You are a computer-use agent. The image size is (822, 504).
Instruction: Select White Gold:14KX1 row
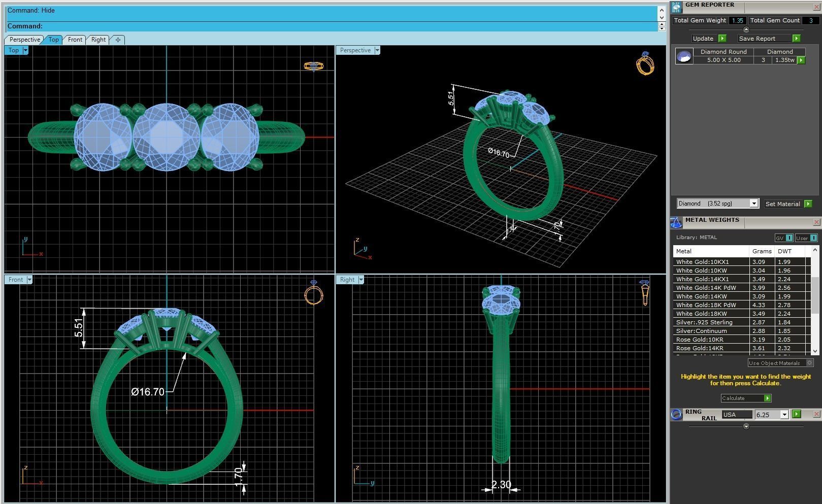(x=742, y=279)
